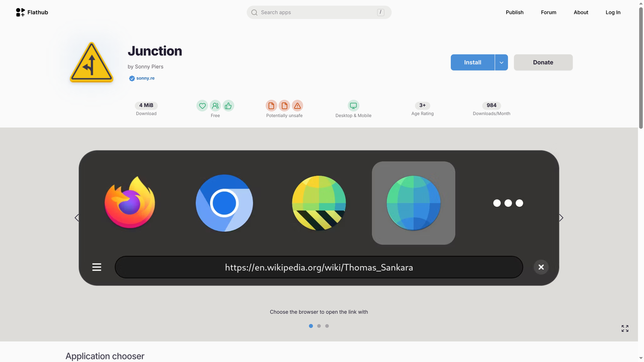
Task: Click the three-dots more icon in screenshot
Action: point(508,203)
